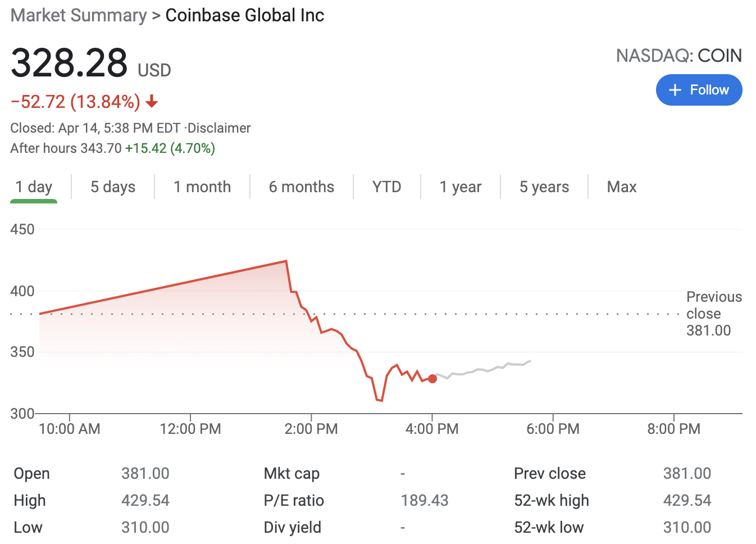Select the 1 day tab
The height and width of the screenshot is (544, 756).
34,187
